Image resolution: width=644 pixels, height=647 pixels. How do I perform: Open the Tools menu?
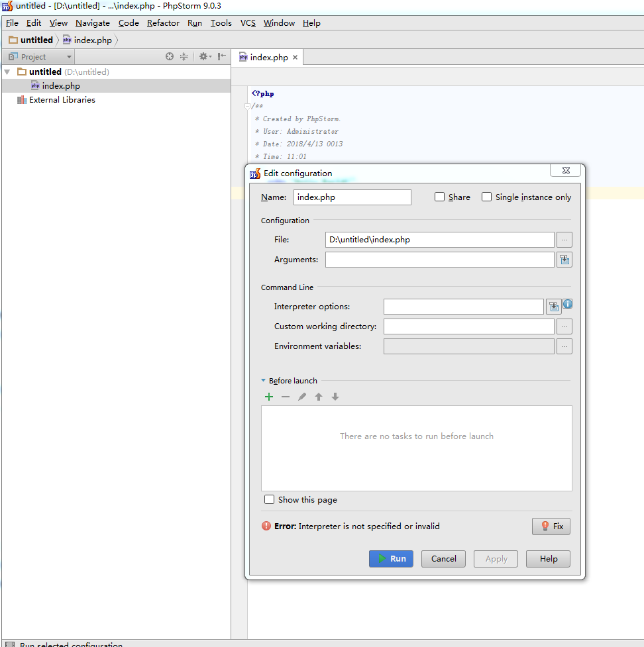click(221, 23)
